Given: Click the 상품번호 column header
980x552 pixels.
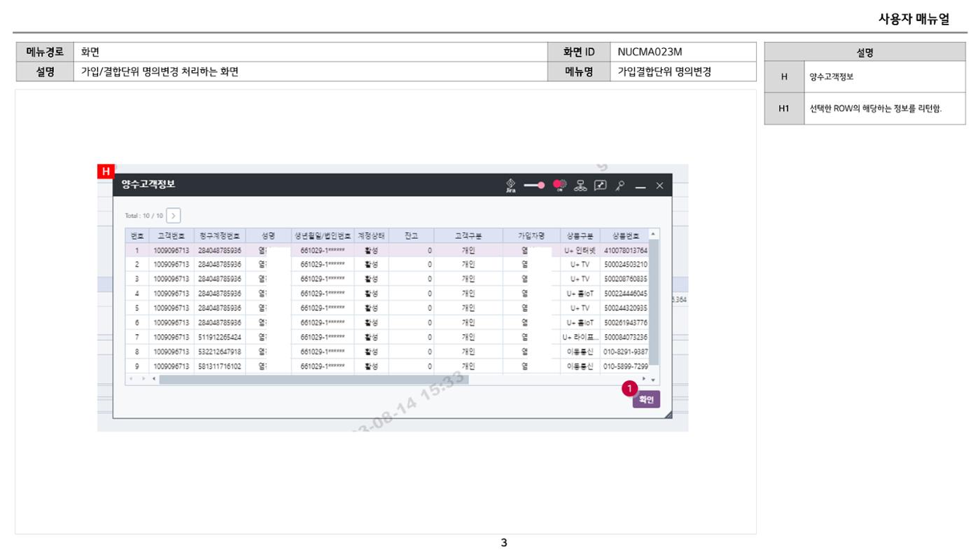Looking at the screenshot, I should [x=624, y=235].
